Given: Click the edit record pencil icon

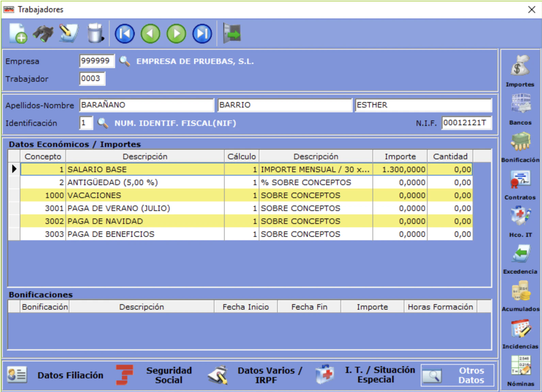Looking at the screenshot, I should (x=68, y=33).
